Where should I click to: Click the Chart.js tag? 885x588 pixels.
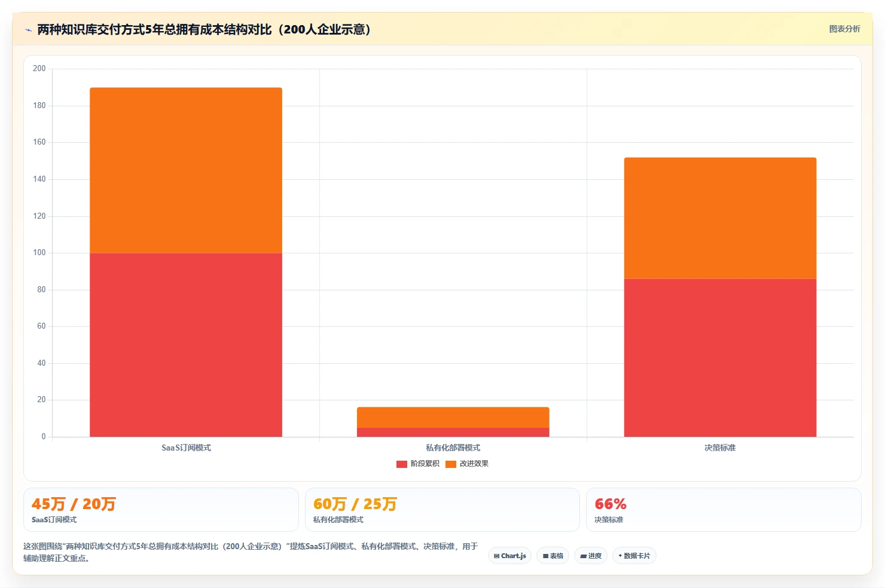[x=510, y=556]
